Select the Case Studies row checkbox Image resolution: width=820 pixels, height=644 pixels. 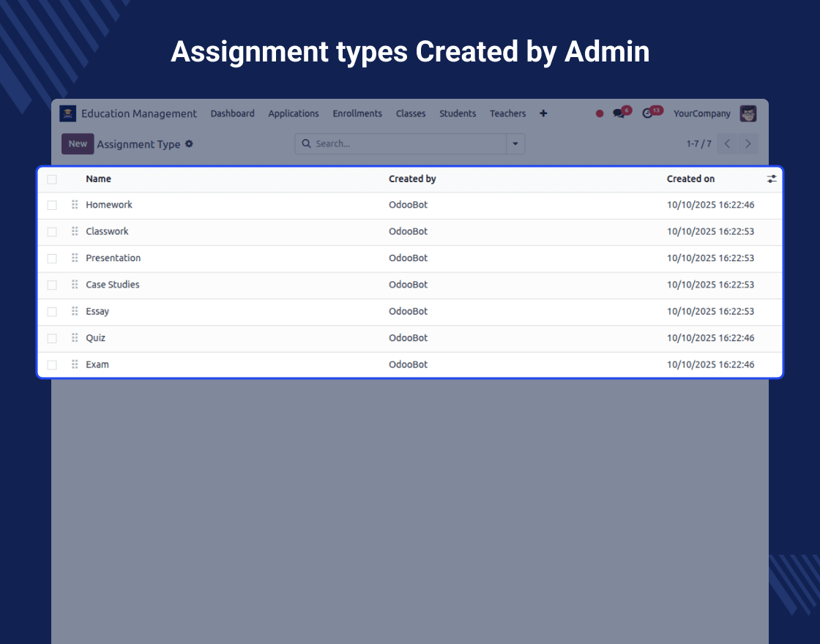coord(52,285)
